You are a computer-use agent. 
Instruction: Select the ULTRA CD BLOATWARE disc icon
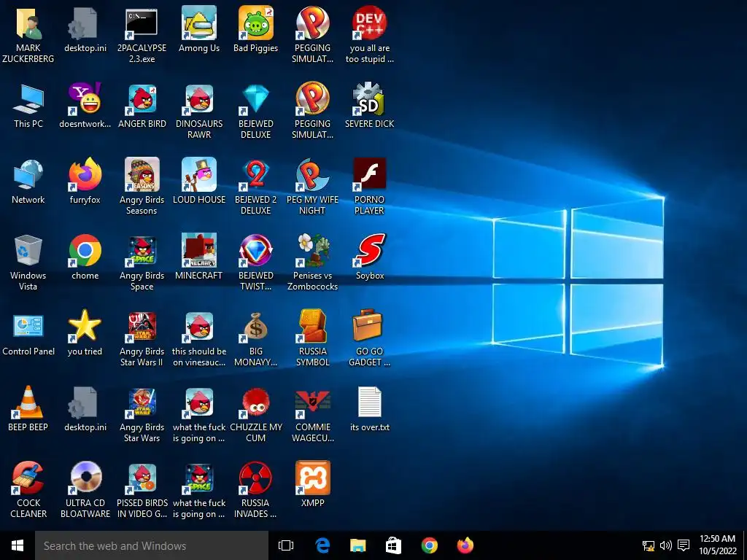coord(85,478)
